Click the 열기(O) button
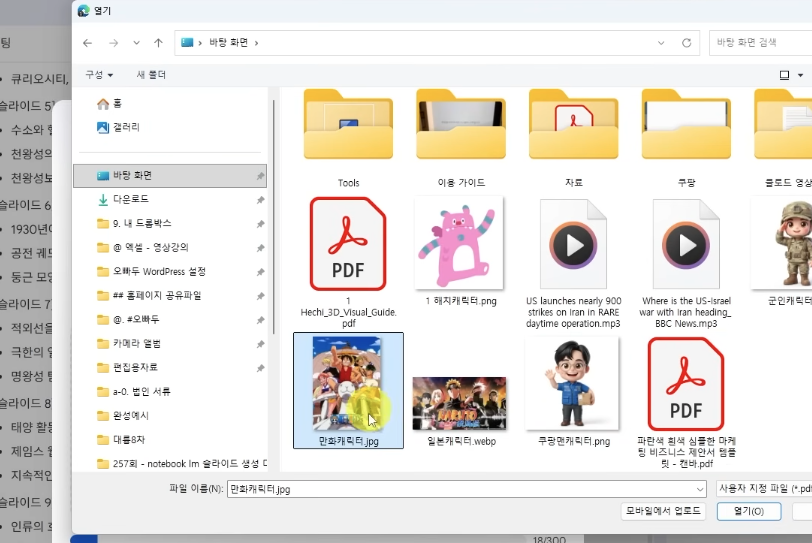812x543 pixels. 749,511
